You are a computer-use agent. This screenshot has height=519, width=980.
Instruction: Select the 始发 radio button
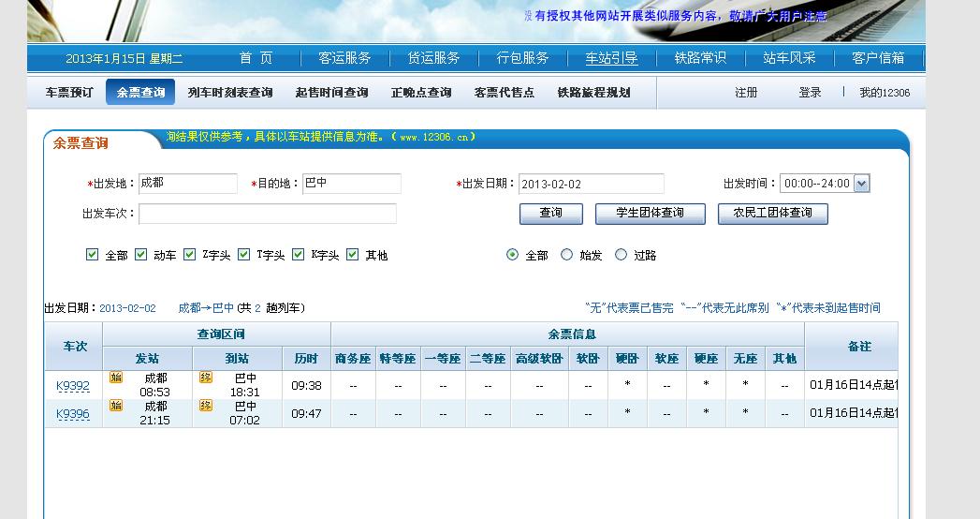566,255
